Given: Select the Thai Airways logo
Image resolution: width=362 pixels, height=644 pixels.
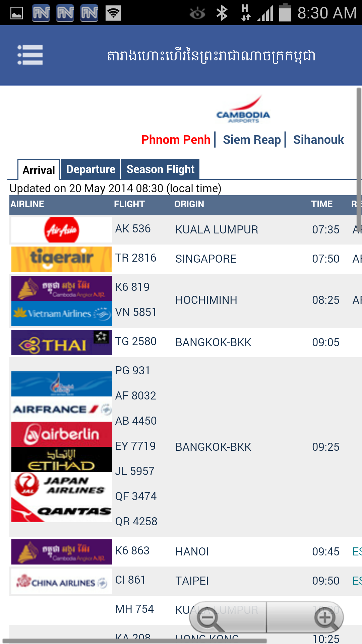Looking at the screenshot, I should coord(62,342).
